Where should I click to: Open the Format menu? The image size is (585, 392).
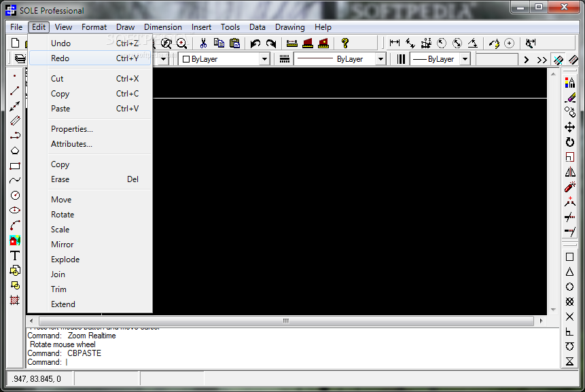click(x=94, y=27)
